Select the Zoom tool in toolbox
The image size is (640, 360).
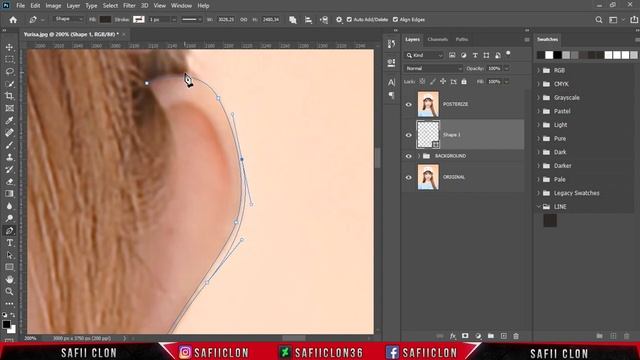click(9, 292)
